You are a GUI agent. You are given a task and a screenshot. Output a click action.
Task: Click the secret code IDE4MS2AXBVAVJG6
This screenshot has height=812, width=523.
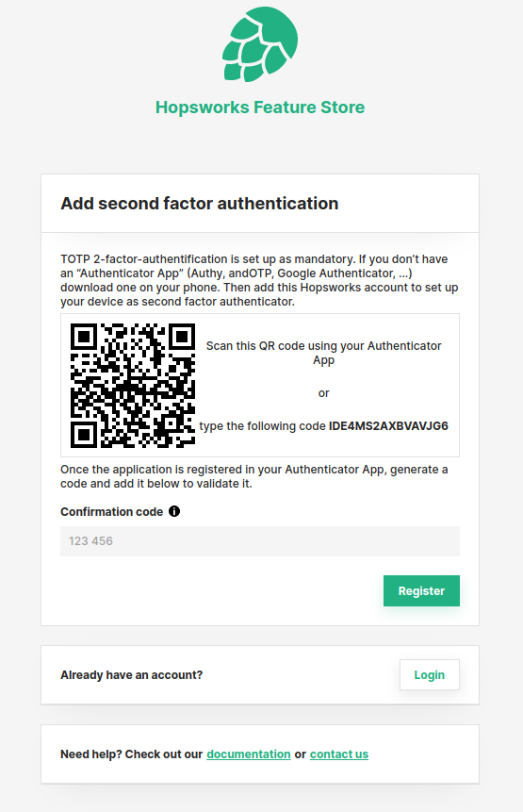388,426
